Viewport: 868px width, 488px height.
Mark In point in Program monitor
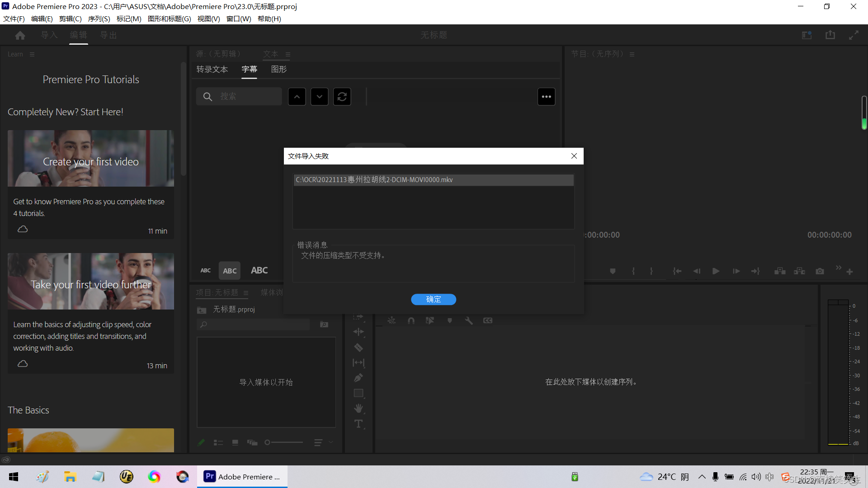coord(633,271)
